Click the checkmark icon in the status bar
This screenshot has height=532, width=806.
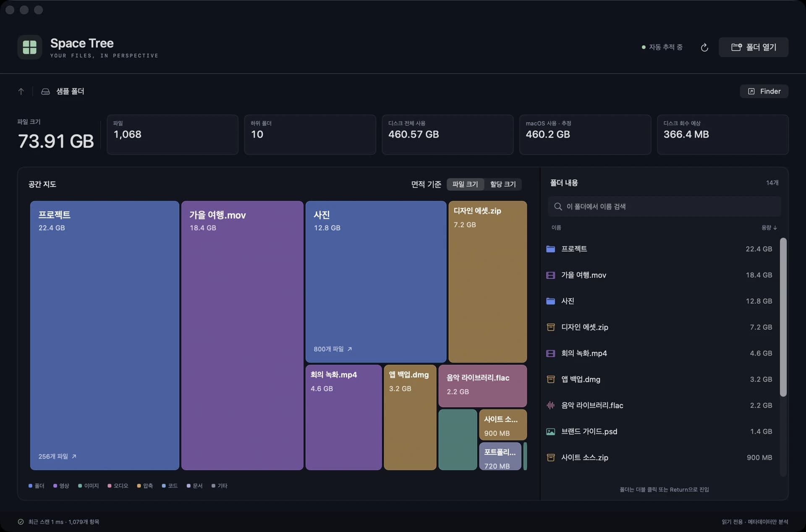click(21, 522)
